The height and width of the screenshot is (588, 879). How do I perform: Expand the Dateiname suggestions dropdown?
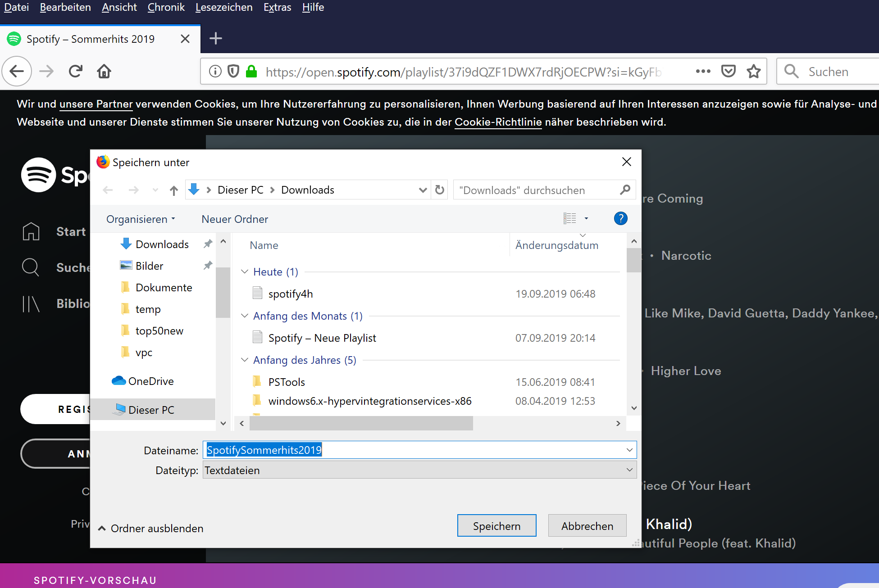[629, 450]
